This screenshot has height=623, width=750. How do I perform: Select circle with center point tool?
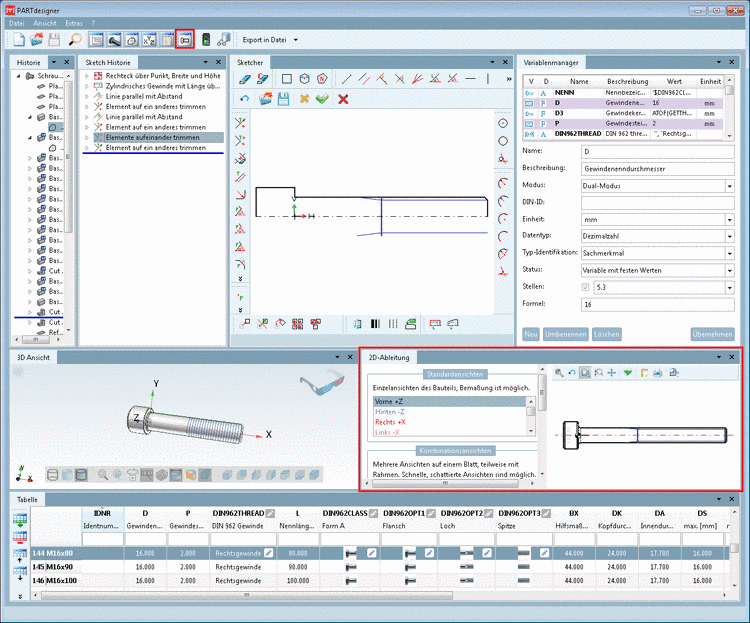(503, 123)
